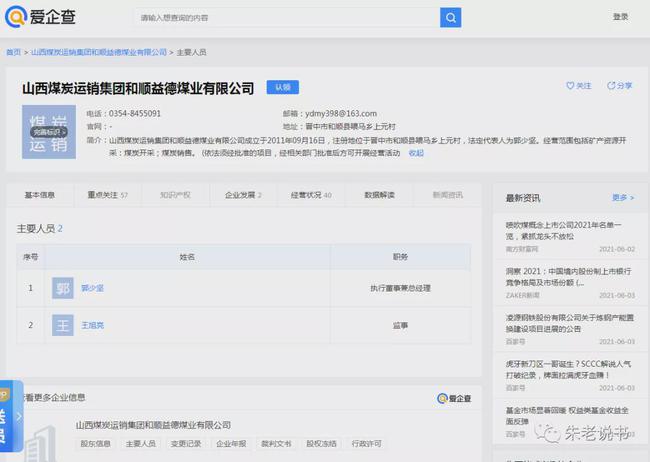Click the 主要人员 tag at the bottom
This screenshot has height=462, width=650.
click(141, 443)
